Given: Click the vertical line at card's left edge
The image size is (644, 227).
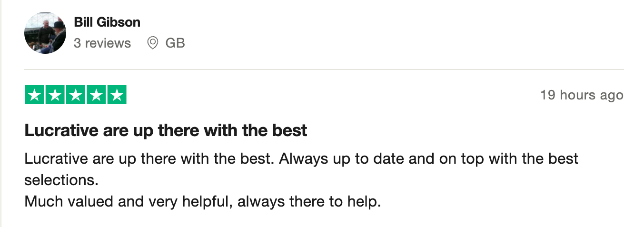Looking at the screenshot, I should pyautogui.click(x=1, y=113).
